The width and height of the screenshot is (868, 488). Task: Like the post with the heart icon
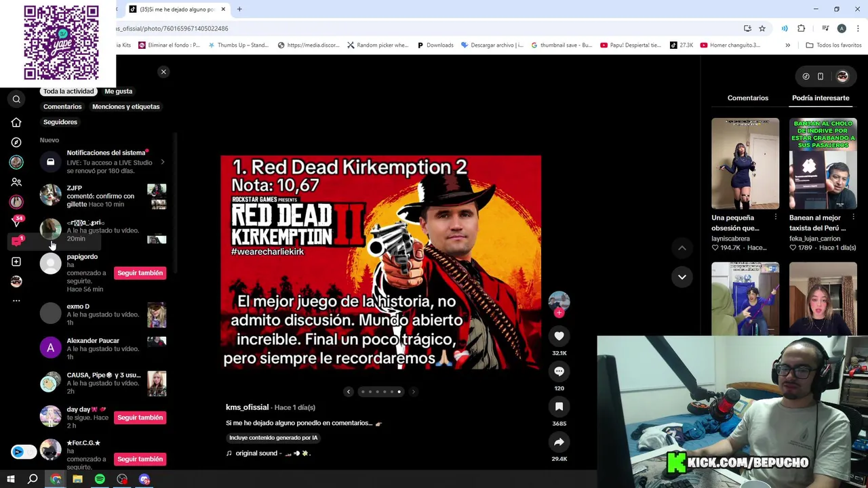pos(559,336)
